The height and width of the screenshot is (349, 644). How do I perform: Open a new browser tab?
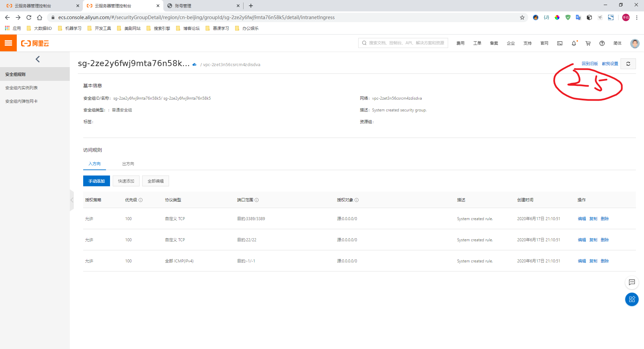[251, 6]
